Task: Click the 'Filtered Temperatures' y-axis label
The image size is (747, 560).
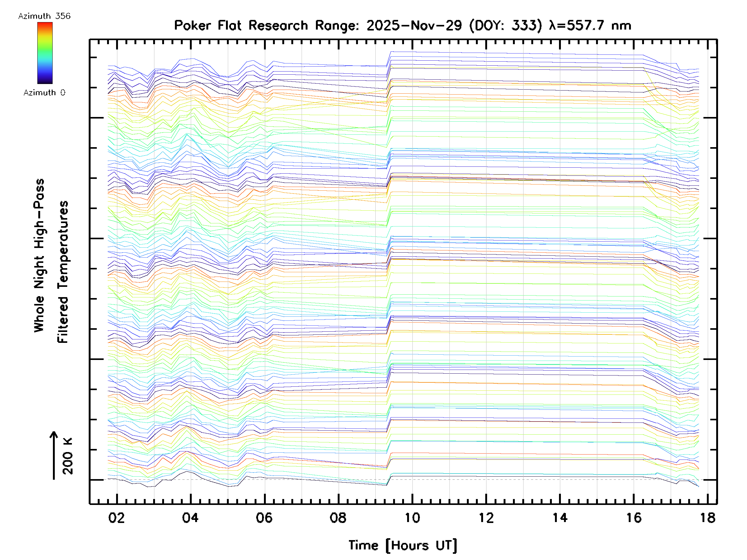Action: click(63, 272)
